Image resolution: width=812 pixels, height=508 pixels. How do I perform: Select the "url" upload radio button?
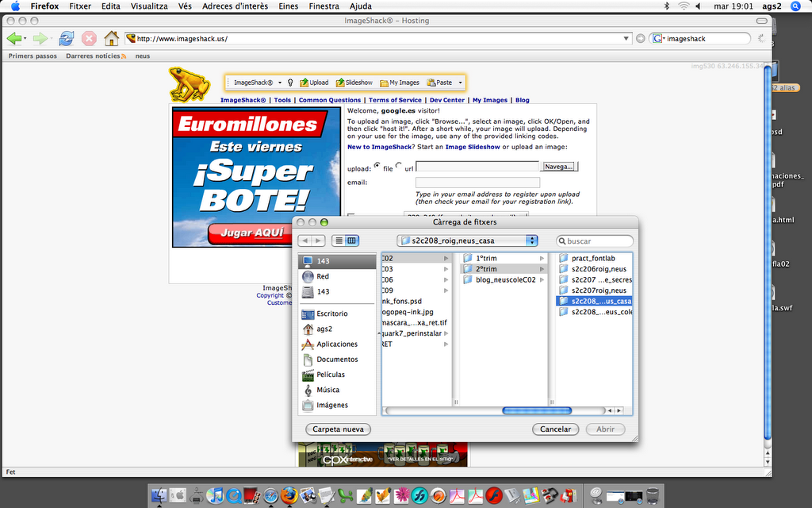pyautogui.click(x=399, y=165)
